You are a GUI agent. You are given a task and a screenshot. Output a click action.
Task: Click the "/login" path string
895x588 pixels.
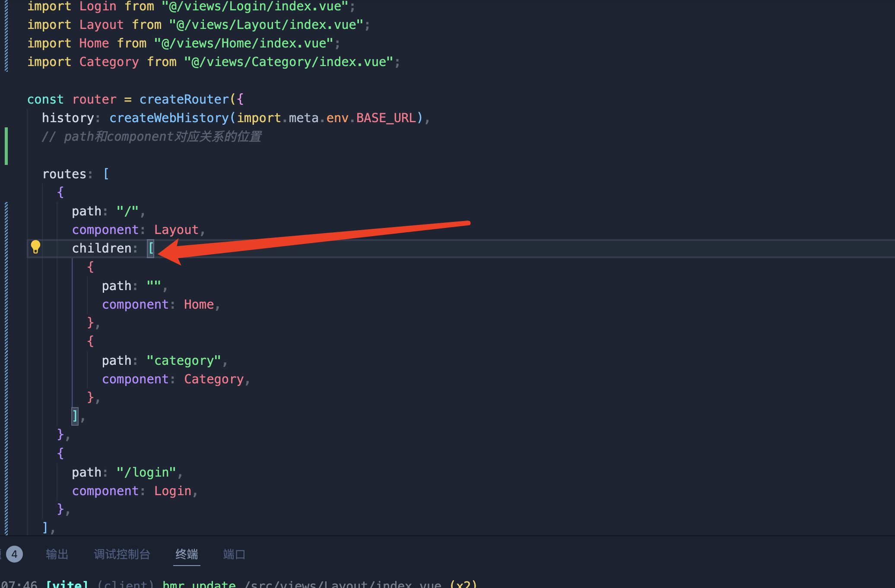pyautogui.click(x=146, y=473)
